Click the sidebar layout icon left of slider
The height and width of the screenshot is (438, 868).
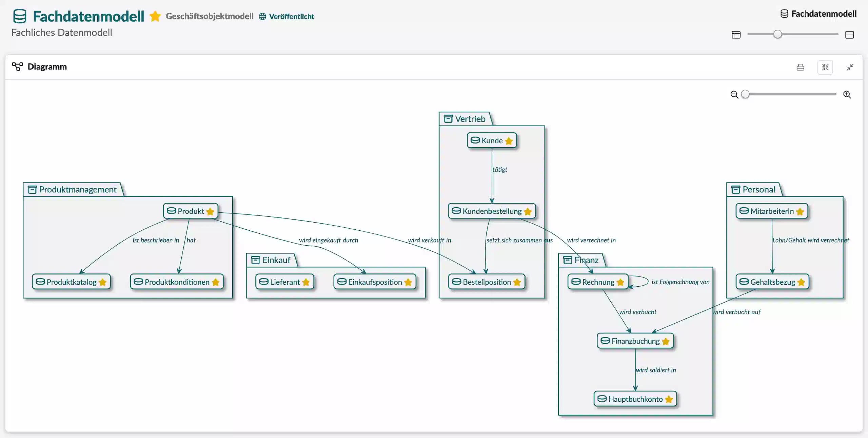pyautogui.click(x=736, y=35)
